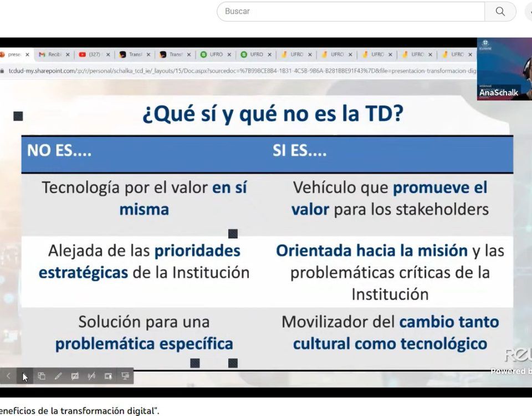Switch to the Gmail Recibidos browser tab
Image resolution: width=532 pixels, height=416 pixels.
(x=50, y=54)
